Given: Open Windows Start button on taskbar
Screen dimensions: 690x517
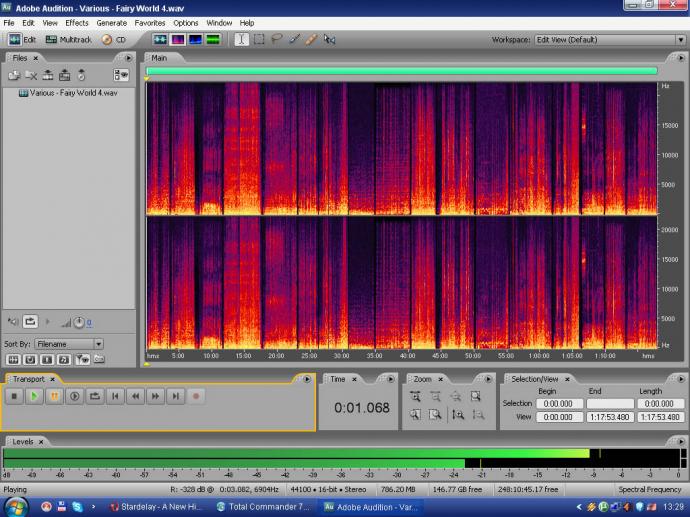Looking at the screenshot, I should [16, 507].
